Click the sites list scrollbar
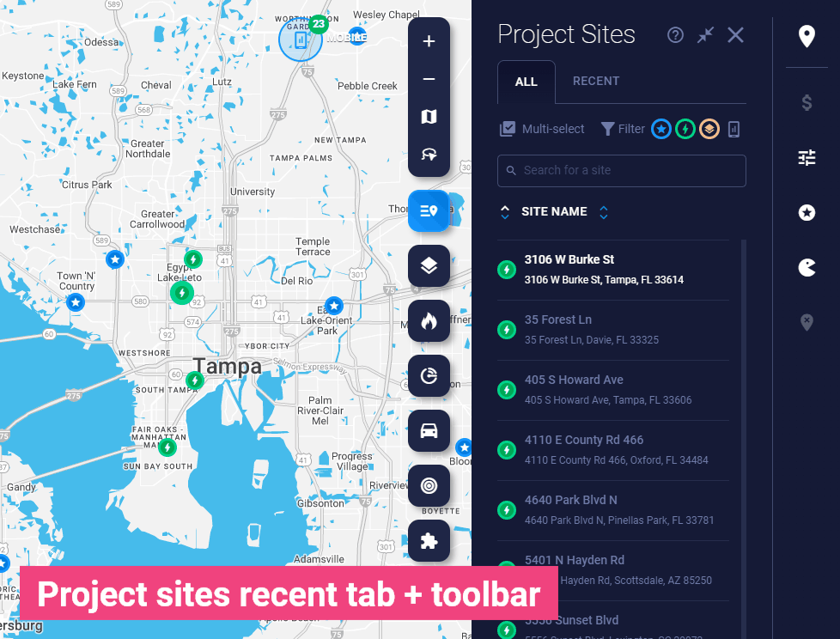This screenshot has height=639, width=840. [x=743, y=439]
